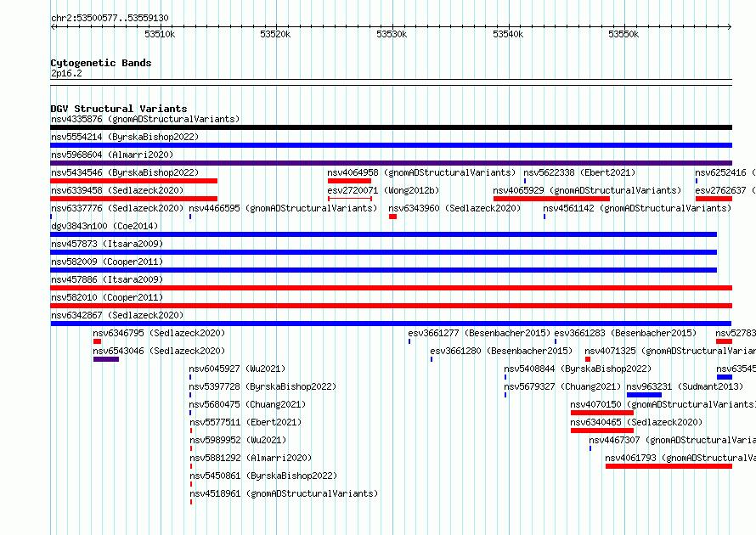Open nsv6337776 (Sedlazeck2020) label

tap(117, 208)
